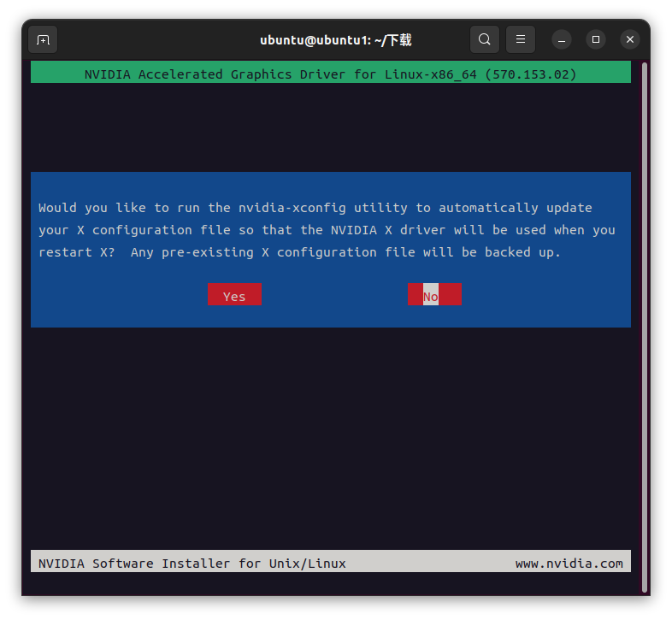Open the terminal search tool

coord(484,39)
